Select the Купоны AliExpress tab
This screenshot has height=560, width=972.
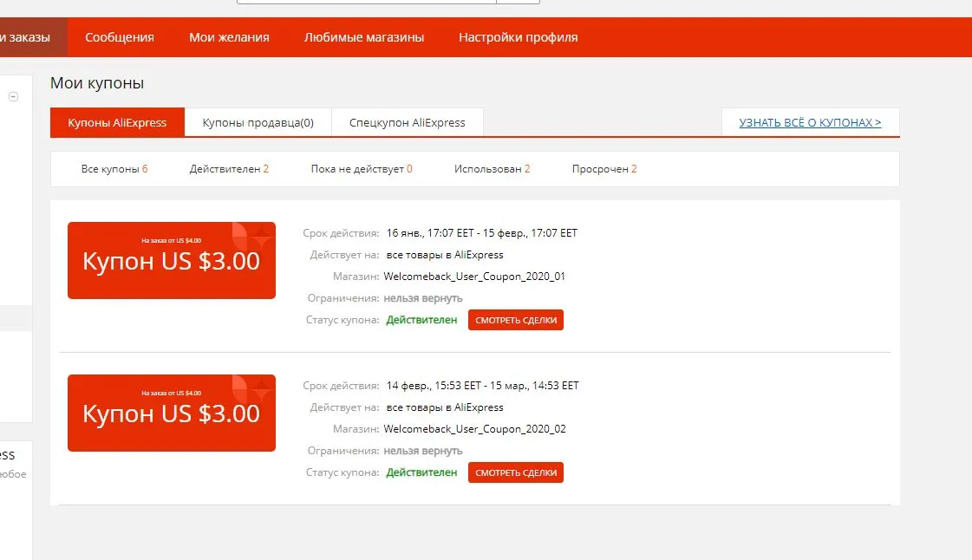(x=117, y=122)
